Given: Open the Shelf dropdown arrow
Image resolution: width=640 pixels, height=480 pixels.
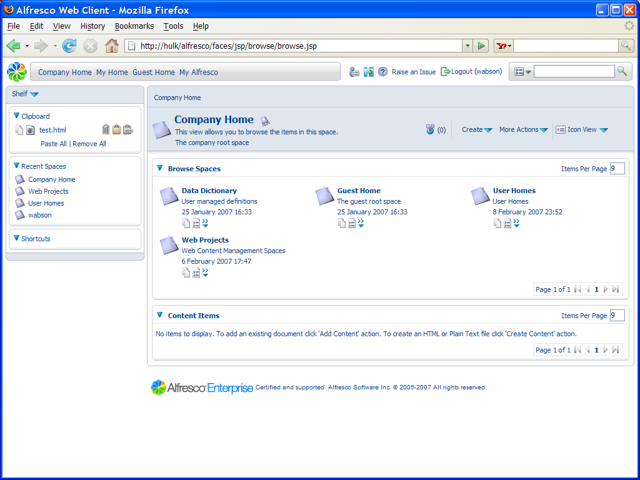Looking at the screenshot, I should click(35, 94).
